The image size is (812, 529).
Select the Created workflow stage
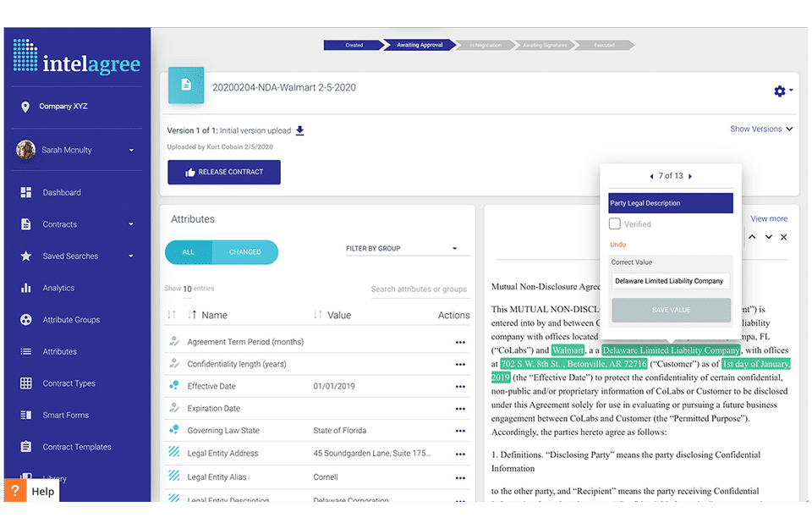[354, 45]
